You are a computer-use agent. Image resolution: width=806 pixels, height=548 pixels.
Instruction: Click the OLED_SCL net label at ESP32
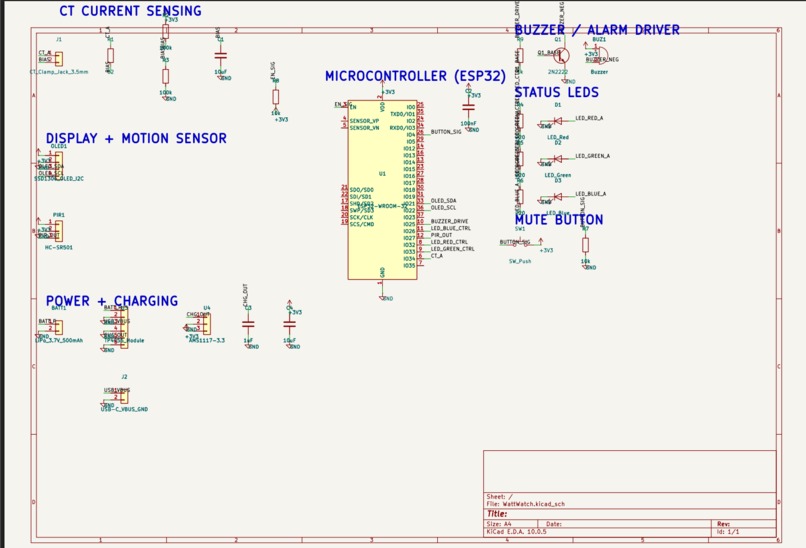[x=443, y=208]
